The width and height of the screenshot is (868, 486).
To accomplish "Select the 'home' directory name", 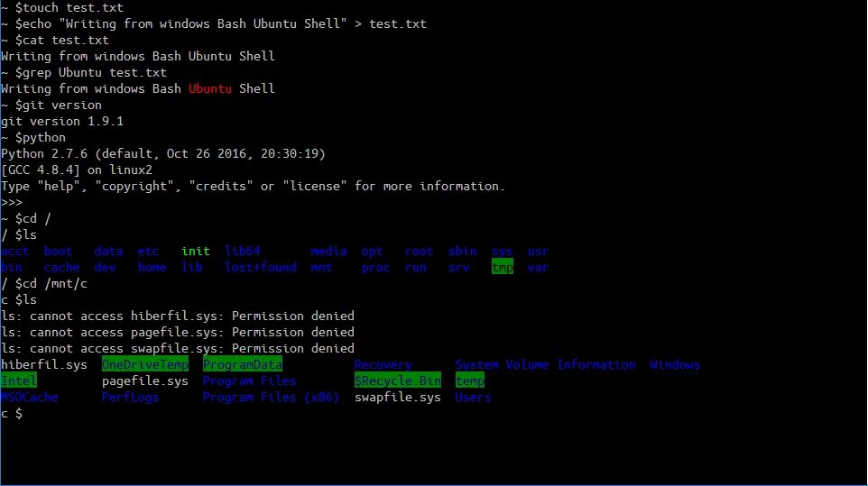I will pos(152,267).
